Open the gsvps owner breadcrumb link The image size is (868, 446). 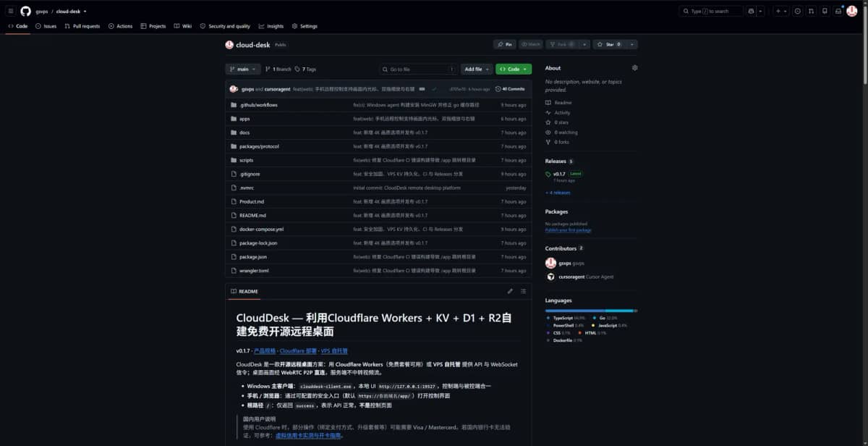[x=41, y=12]
